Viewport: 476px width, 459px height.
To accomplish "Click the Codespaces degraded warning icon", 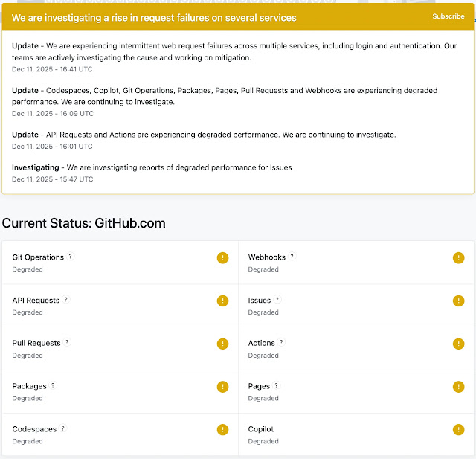I will click(x=222, y=430).
